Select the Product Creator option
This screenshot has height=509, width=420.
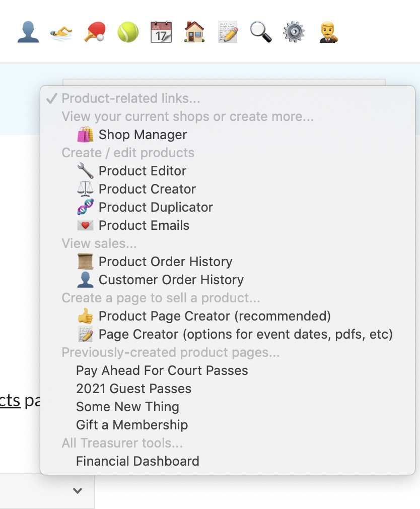point(147,189)
